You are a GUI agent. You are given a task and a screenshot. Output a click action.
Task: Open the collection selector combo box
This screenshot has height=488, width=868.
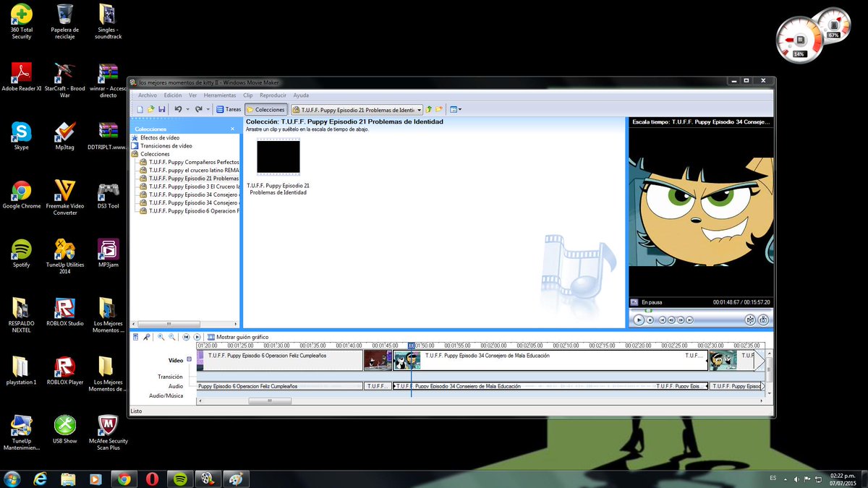356,109
